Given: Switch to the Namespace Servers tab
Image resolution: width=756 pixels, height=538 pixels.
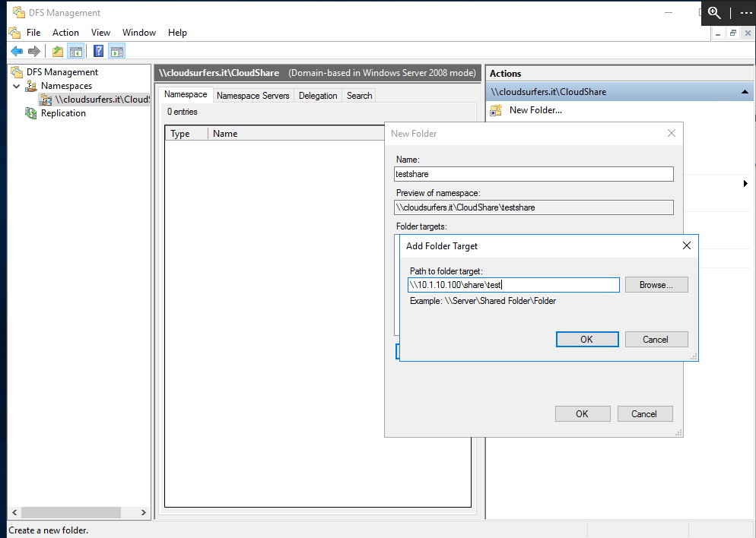Looking at the screenshot, I should coord(253,96).
